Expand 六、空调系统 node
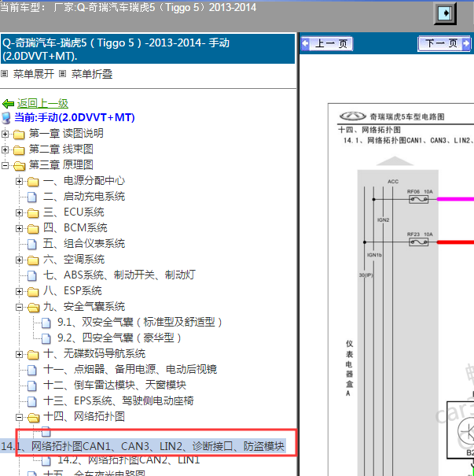 19,260
